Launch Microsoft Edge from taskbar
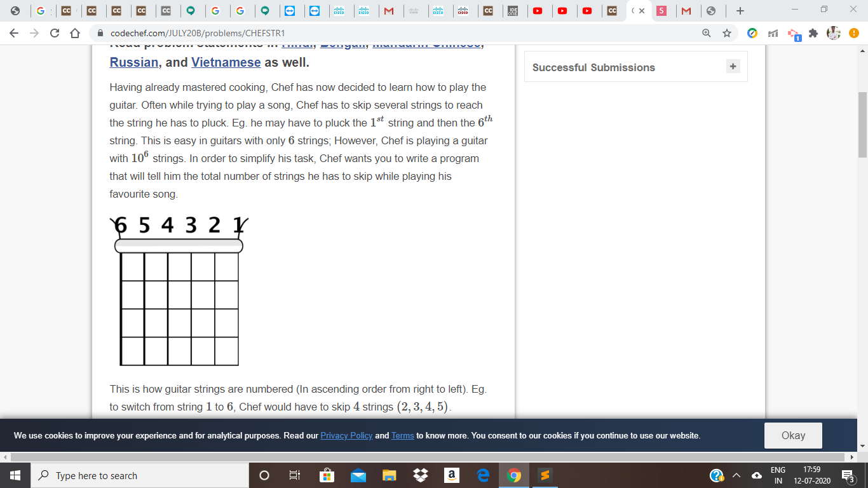The image size is (868, 488). click(483, 475)
